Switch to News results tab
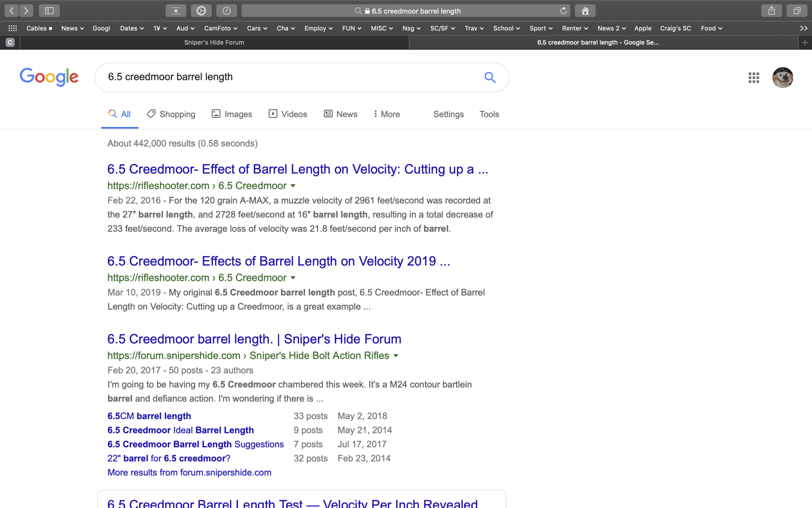The height and width of the screenshot is (508, 812). (341, 114)
